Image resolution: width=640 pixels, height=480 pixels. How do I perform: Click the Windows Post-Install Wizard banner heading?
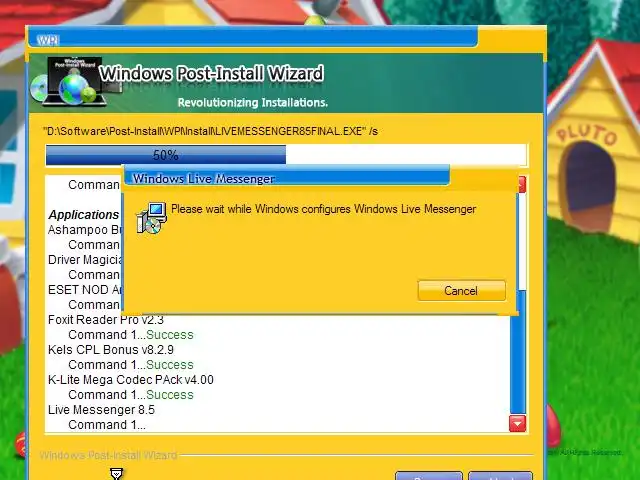[x=211, y=73]
